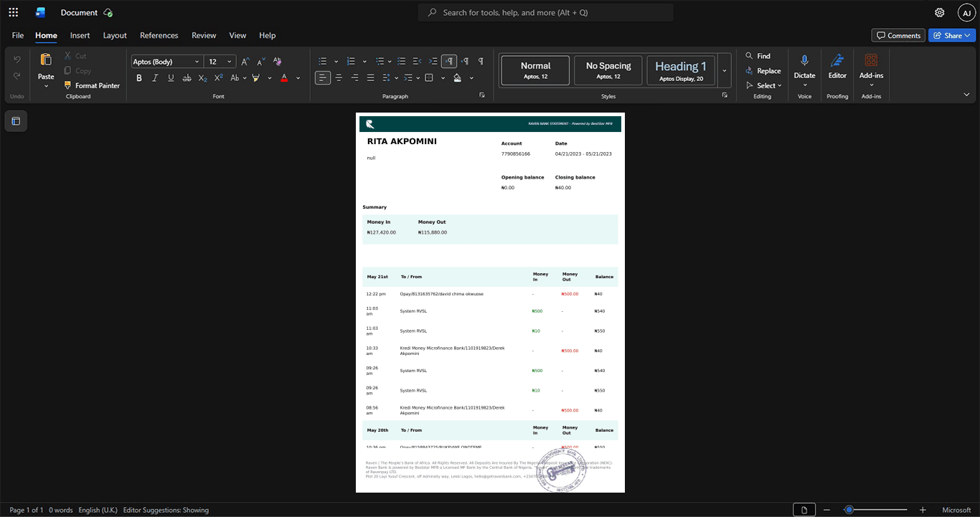Switch to the Review tab
Screen dimensions: 980x517
[204, 35]
